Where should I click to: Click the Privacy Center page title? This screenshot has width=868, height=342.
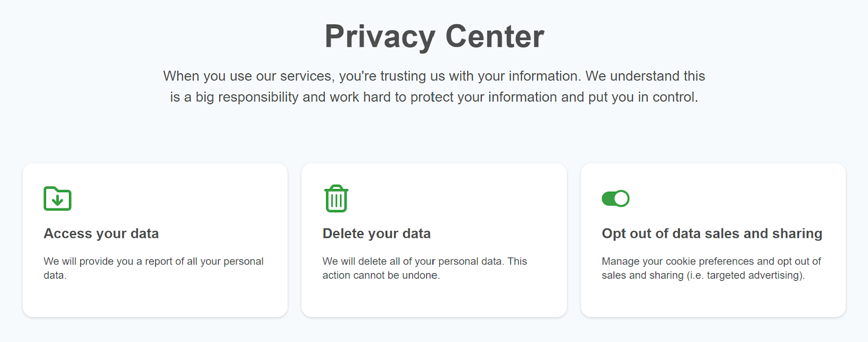pos(434,36)
